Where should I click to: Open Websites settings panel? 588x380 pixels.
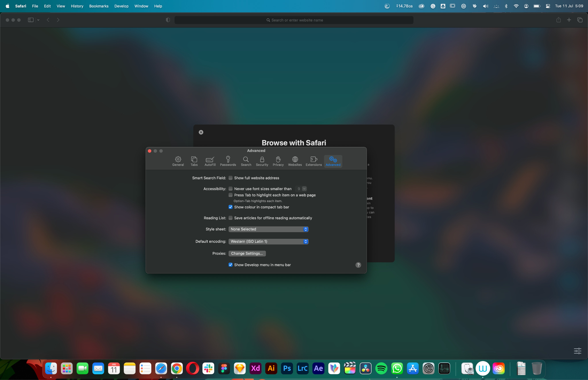point(295,161)
